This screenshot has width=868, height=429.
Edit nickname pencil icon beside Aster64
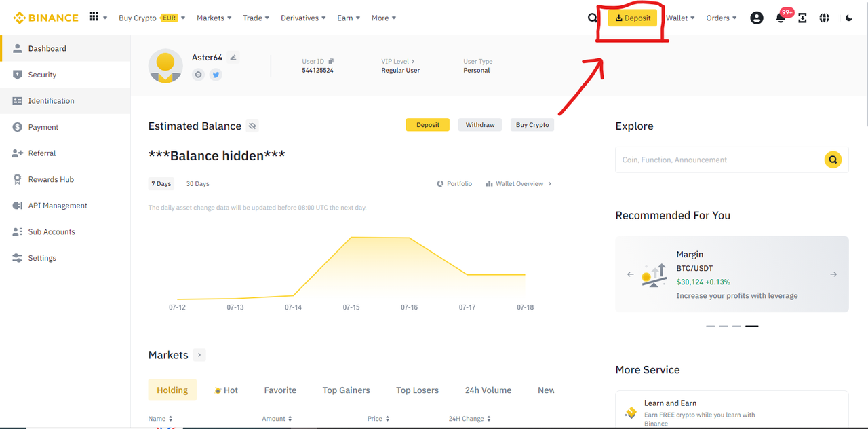(233, 58)
